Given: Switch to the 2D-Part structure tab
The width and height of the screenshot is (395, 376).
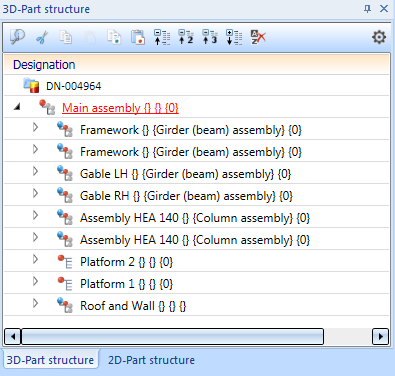Looking at the screenshot, I should click(151, 360).
